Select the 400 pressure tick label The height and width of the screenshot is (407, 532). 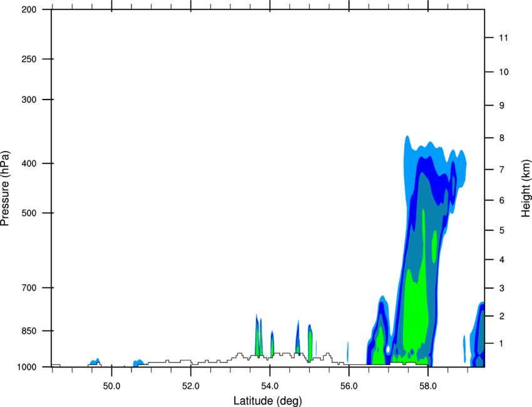tap(29, 163)
